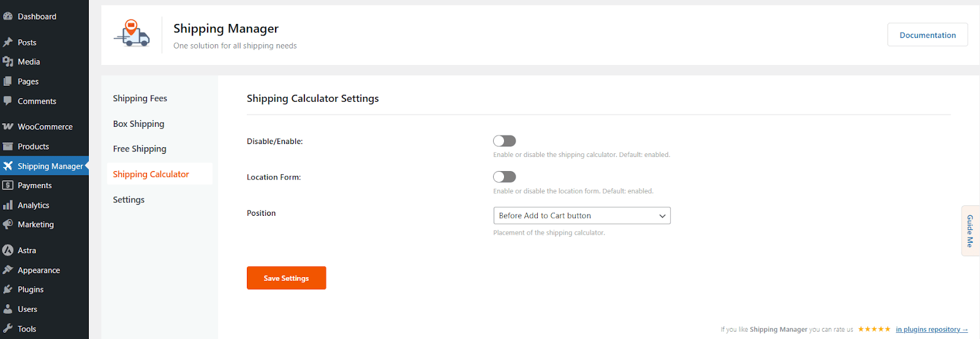The width and height of the screenshot is (980, 339).
Task: Open the WooCommerce menu item
Action: 44,127
